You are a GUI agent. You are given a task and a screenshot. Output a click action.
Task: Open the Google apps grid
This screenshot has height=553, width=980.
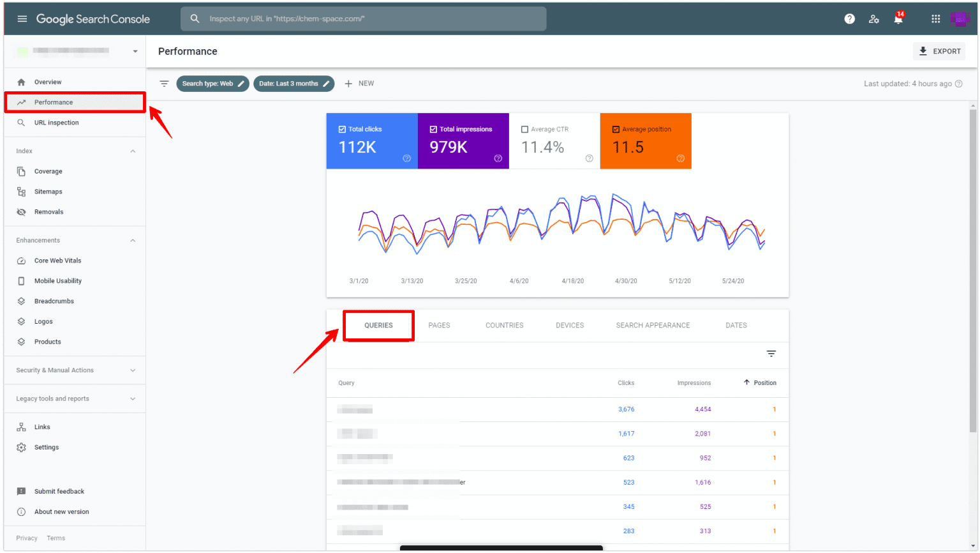935,19
